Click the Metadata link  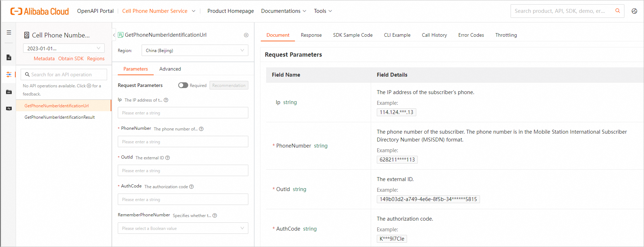click(44, 59)
